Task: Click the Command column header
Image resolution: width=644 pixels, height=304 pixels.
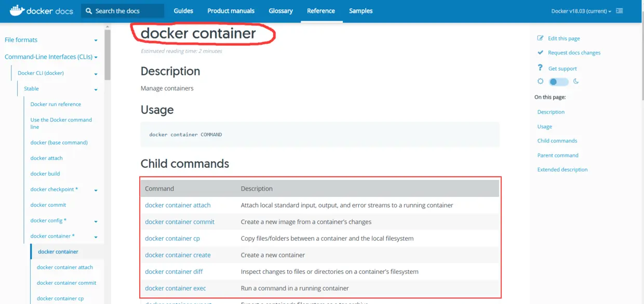Action: 159,189
